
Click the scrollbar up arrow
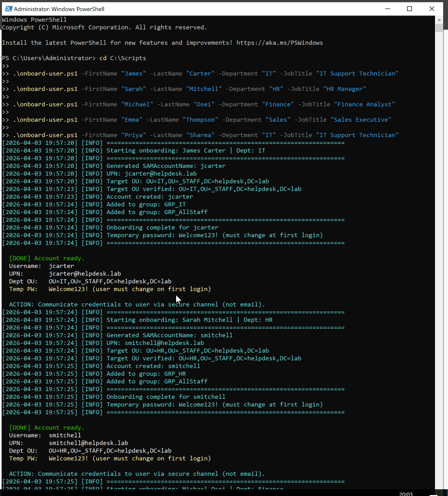coord(438,20)
